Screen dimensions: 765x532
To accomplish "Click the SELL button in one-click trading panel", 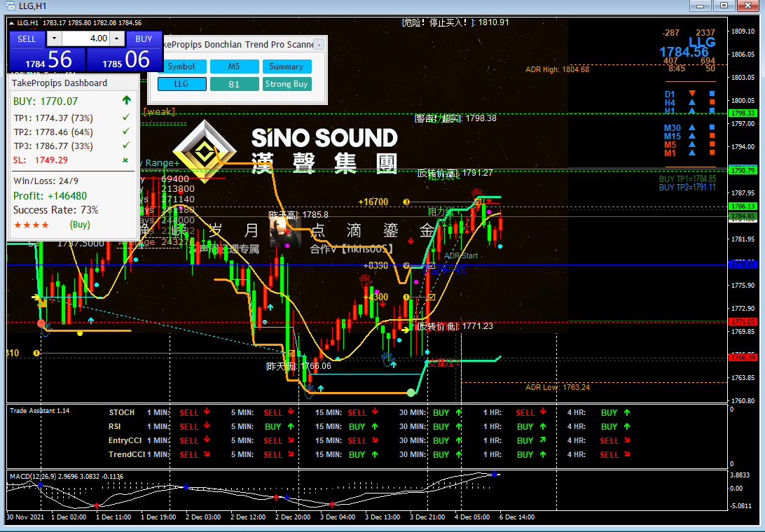I will (x=27, y=39).
